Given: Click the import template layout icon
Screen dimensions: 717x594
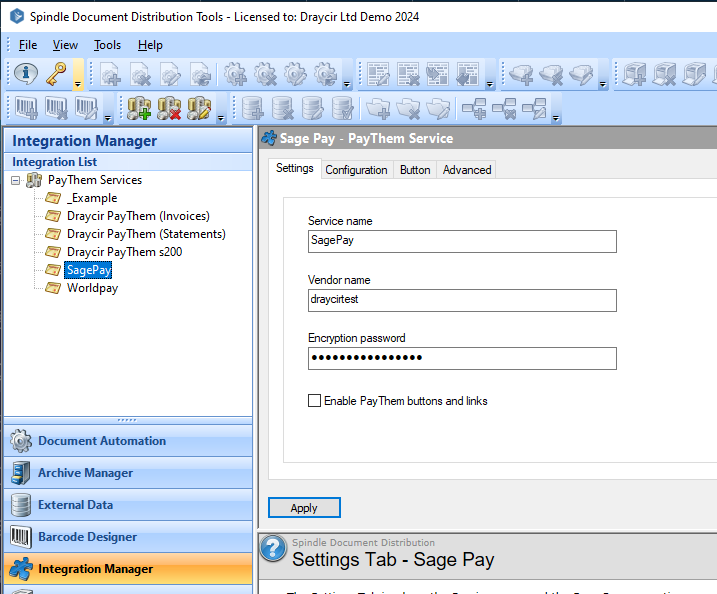Looking at the screenshot, I should 438,74.
